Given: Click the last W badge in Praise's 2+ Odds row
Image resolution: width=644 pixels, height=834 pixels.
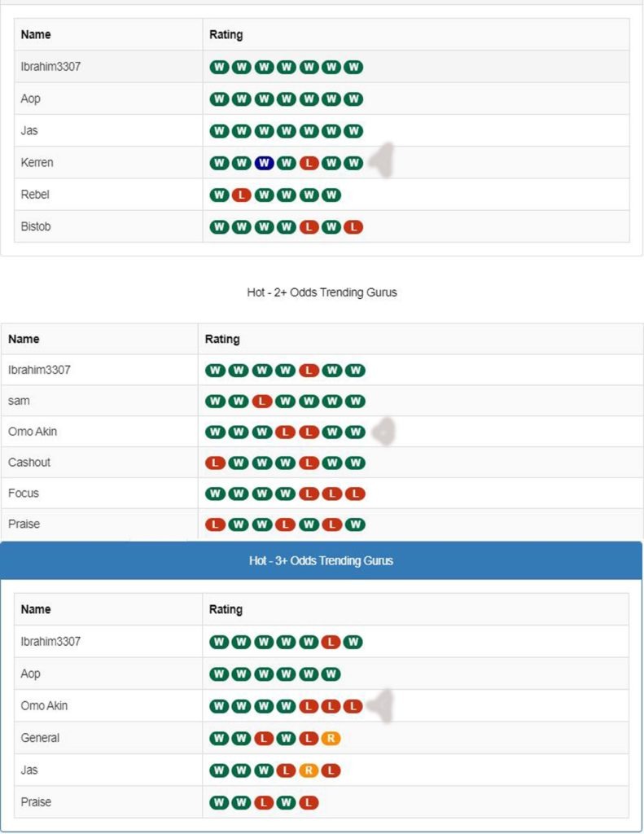Looking at the screenshot, I should click(355, 525).
